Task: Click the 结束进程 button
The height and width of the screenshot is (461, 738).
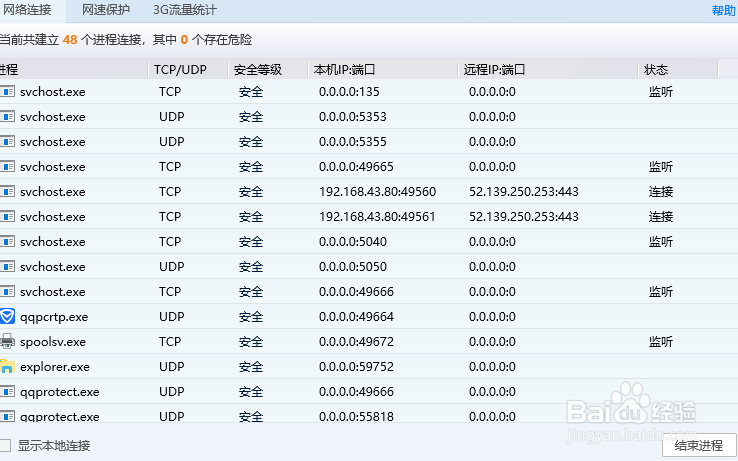Action: point(699,445)
